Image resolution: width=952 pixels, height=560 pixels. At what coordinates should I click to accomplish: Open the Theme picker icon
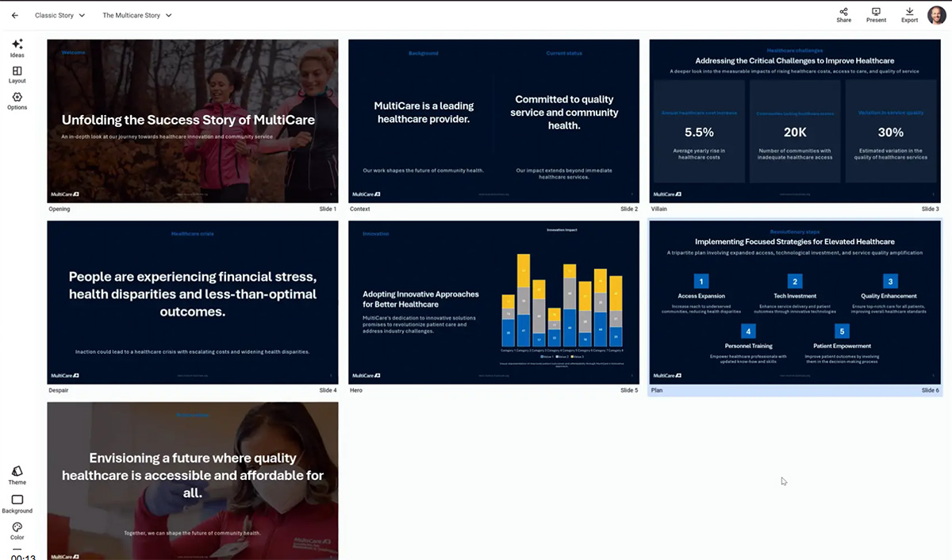click(17, 472)
